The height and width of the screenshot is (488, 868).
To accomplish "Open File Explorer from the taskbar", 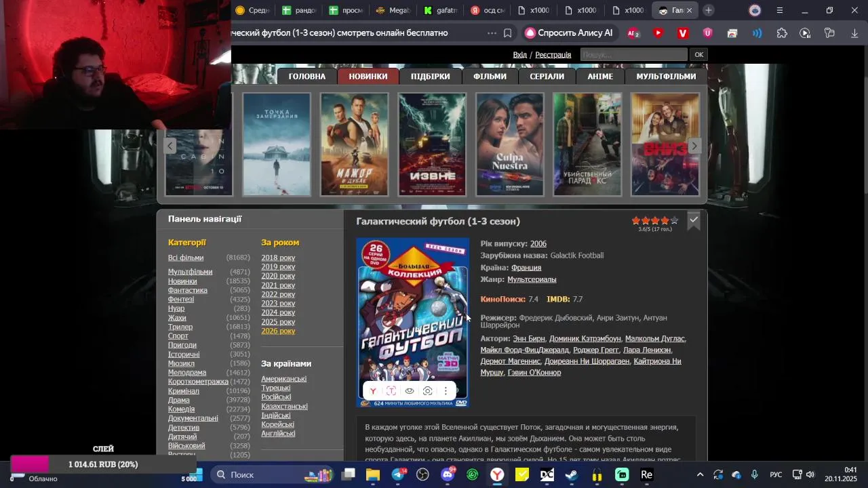I will pyautogui.click(x=373, y=474).
